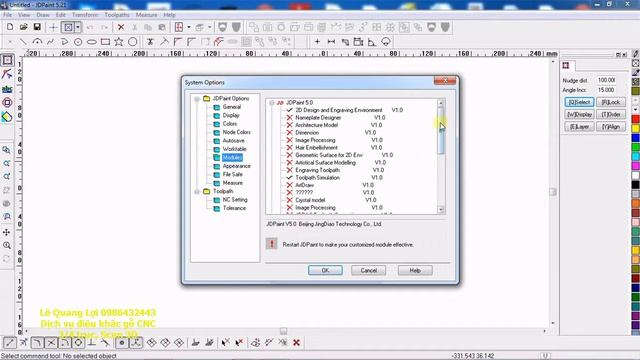Screen dimensions: 640x360
Task: Open the File menu
Action: pyautogui.click(x=7, y=15)
